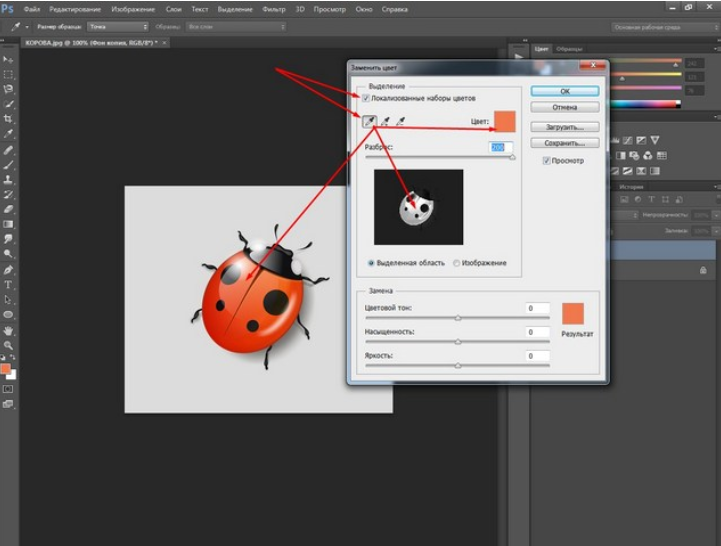Open the layer fill dropdown arrow
The width and height of the screenshot is (721, 546).
tap(716, 230)
